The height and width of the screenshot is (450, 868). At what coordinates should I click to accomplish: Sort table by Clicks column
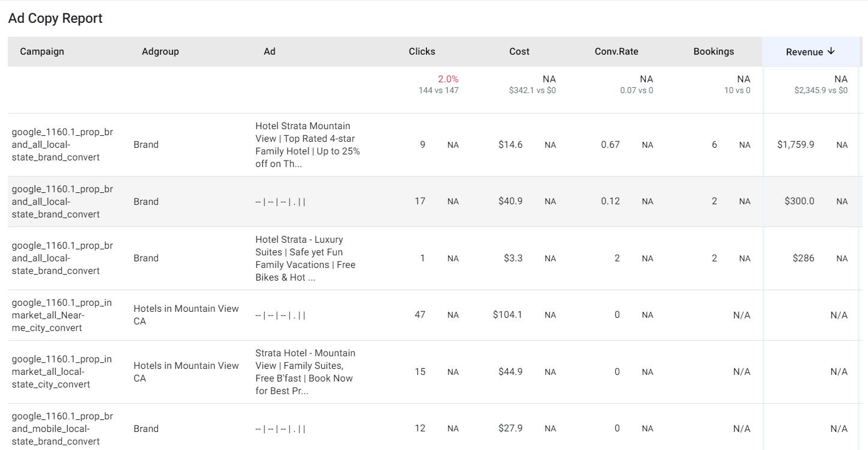422,52
